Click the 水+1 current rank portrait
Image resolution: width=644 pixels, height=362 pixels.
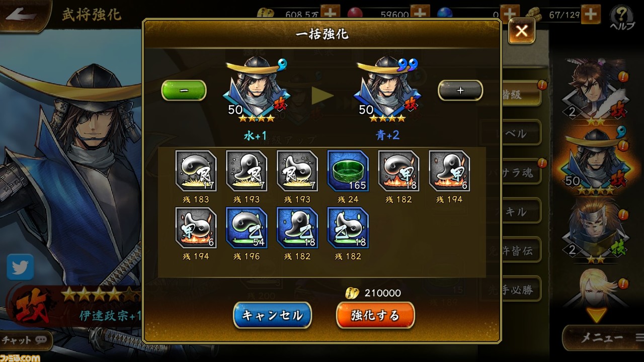point(257,89)
